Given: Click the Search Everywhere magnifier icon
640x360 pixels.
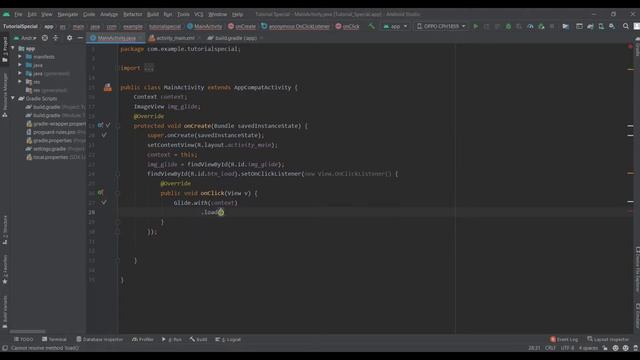Looking at the screenshot, I should [x=626, y=26].
